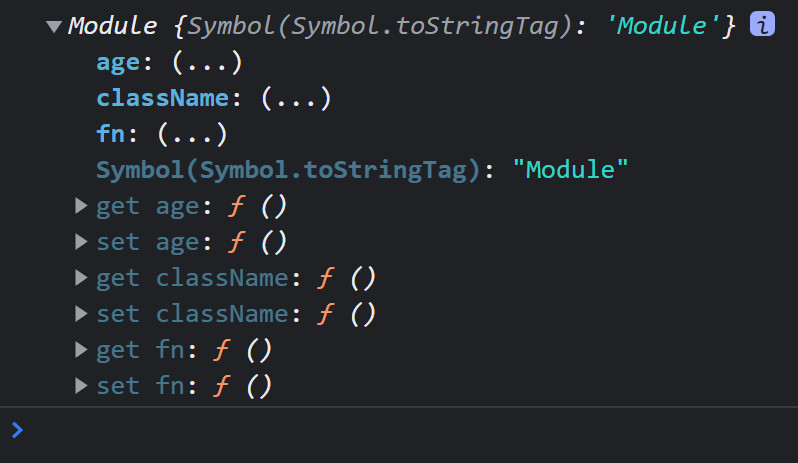Viewport: 798px width, 463px height.
Task: Click the console input prompt line
Action: [x=400, y=431]
